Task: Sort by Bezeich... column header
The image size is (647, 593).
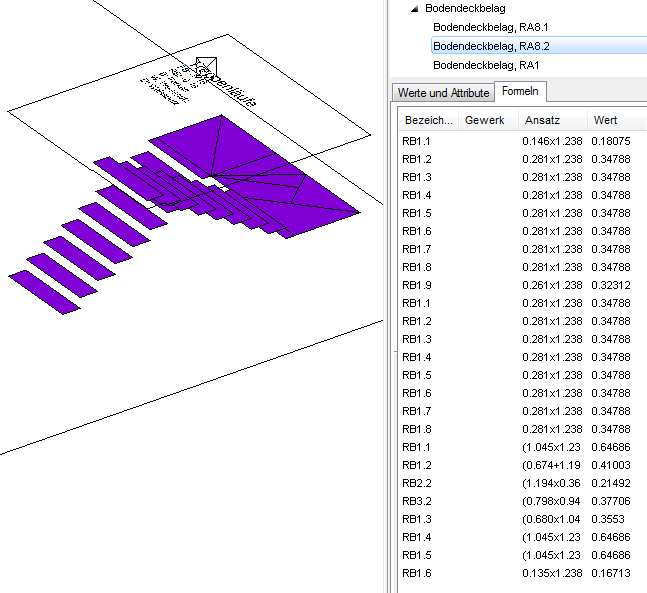Action: [428, 120]
